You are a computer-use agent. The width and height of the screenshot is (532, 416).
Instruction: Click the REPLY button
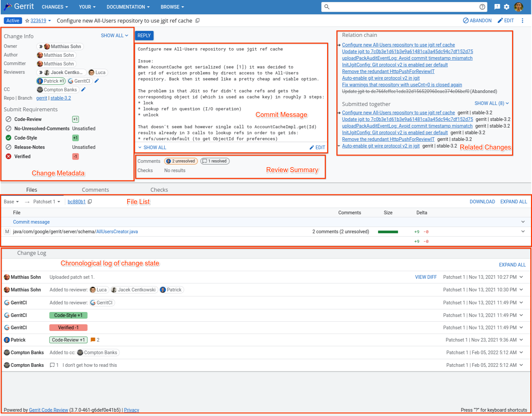tap(144, 35)
